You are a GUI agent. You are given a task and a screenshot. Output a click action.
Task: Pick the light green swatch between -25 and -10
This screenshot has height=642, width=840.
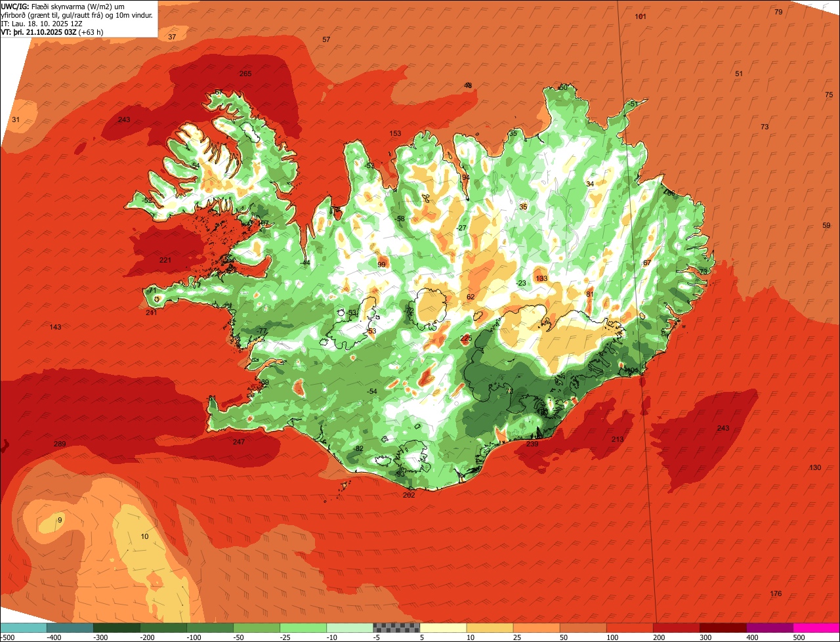[304, 628]
